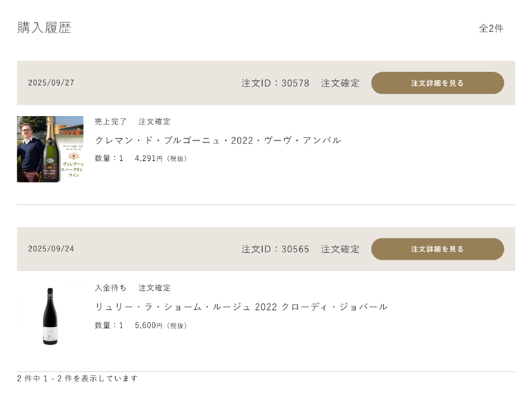The image size is (532, 401).
Task: Click 注文確定 beside order ID 30565
Action: pos(340,249)
